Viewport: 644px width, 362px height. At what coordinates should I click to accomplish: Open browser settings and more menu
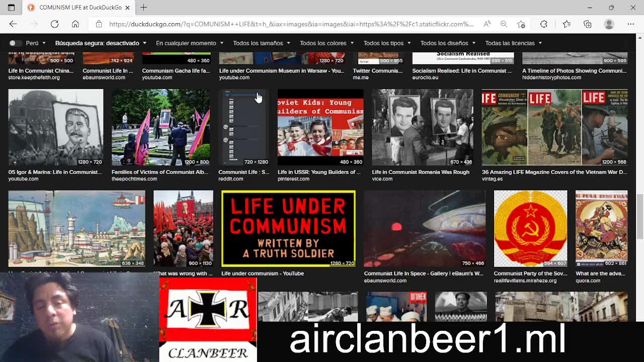pos(631,24)
